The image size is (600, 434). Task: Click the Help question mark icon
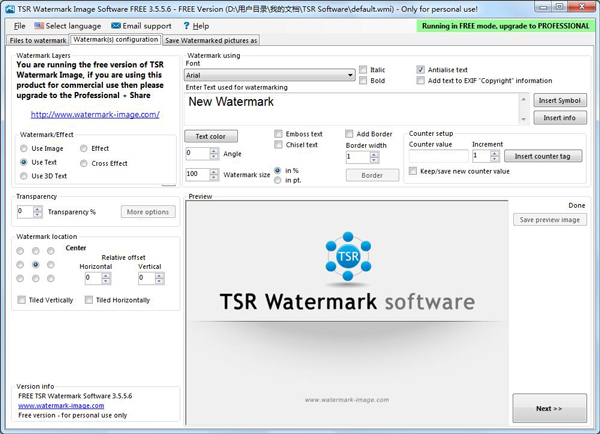tap(186, 26)
